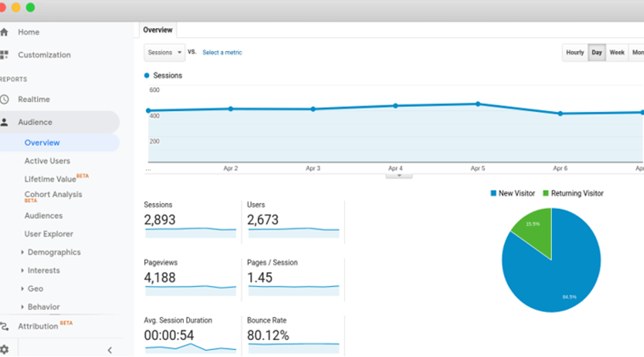This screenshot has width=644, height=357.
Task: Click the Audience person icon
Action: (x=4, y=122)
